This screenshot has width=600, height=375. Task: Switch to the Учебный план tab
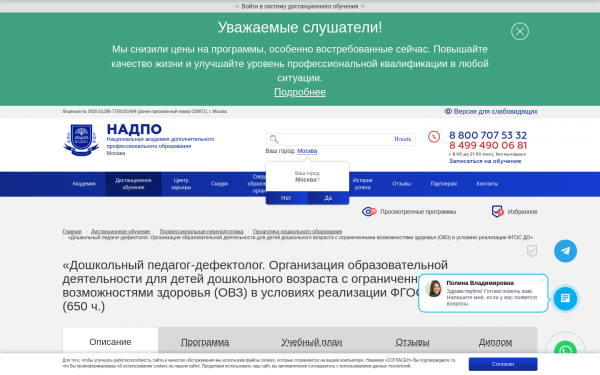[x=311, y=342]
